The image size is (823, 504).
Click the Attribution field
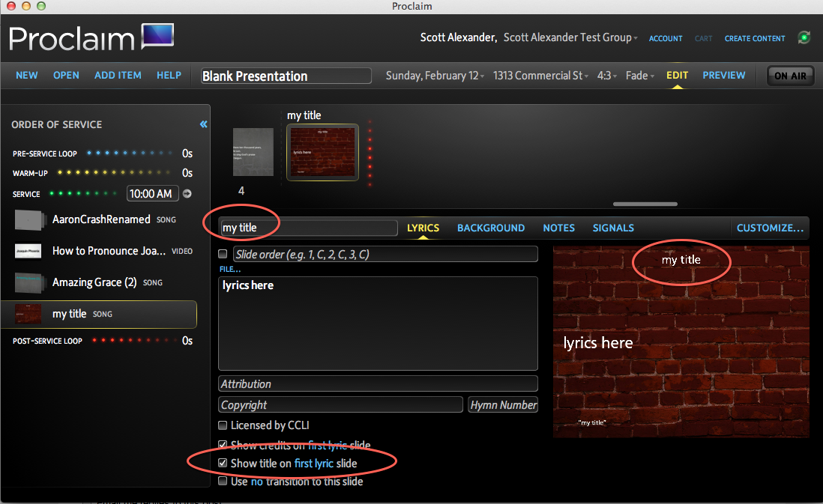click(378, 384)
